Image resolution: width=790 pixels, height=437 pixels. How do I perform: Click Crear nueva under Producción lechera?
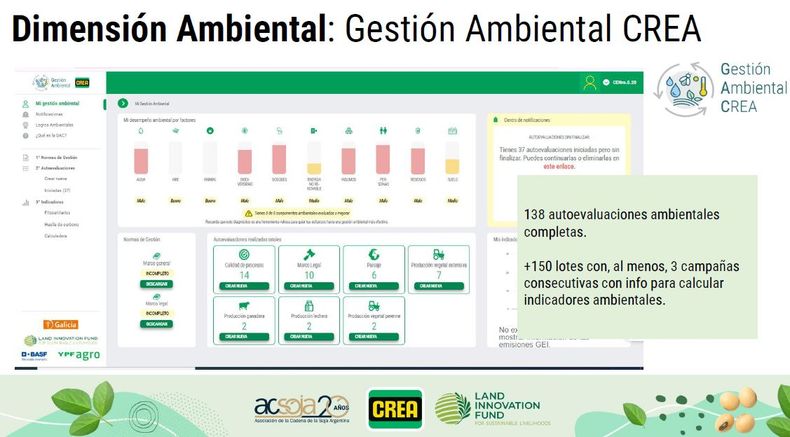(x=309, y=337)
